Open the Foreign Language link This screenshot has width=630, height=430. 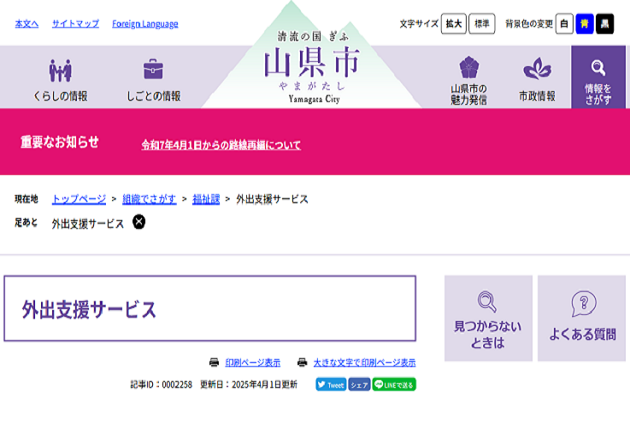(145, 24)
